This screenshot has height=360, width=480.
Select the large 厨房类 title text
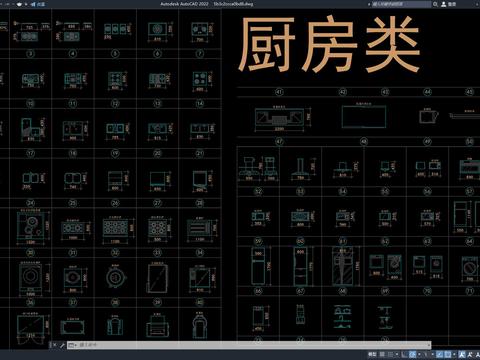(329, 45)
